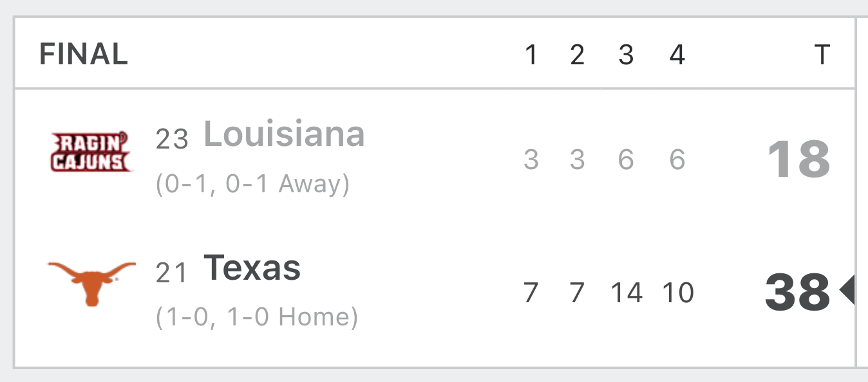
Task: Click Texas's record (1-0, 1-0 Home)
Action: point(257,317)
